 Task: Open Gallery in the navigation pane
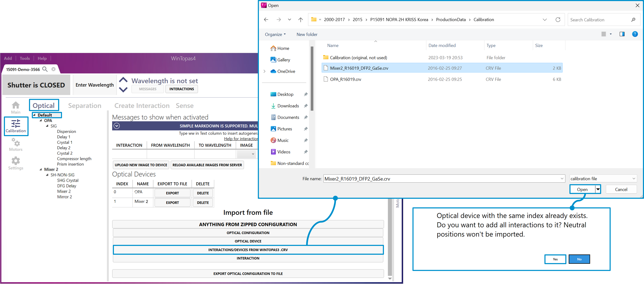pos(280,60)
